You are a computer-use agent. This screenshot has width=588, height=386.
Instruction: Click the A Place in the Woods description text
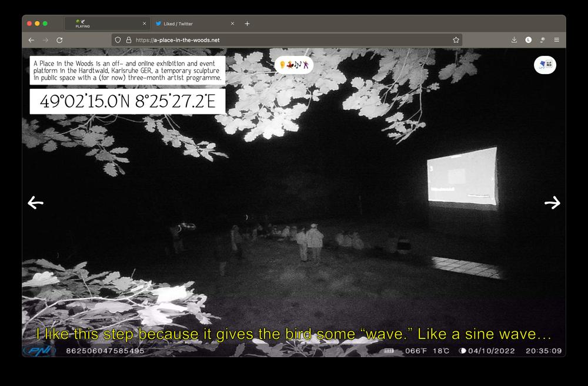pyautogui.click(x=128, y=71)
